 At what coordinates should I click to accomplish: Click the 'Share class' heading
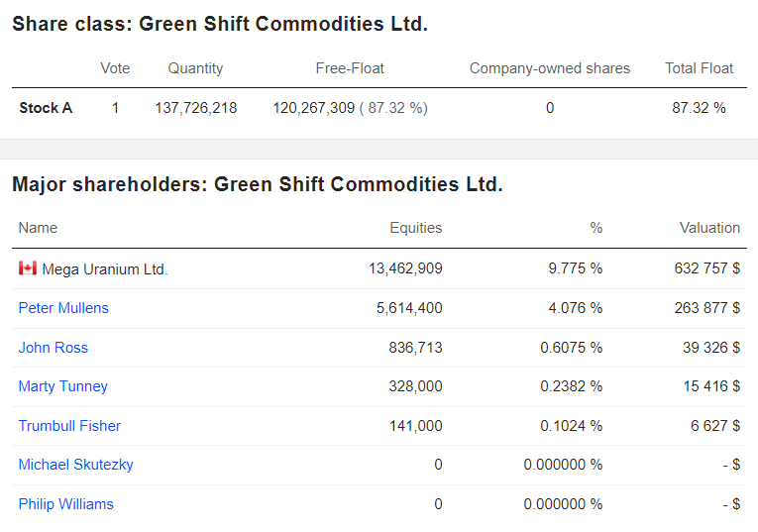point(220,24)
